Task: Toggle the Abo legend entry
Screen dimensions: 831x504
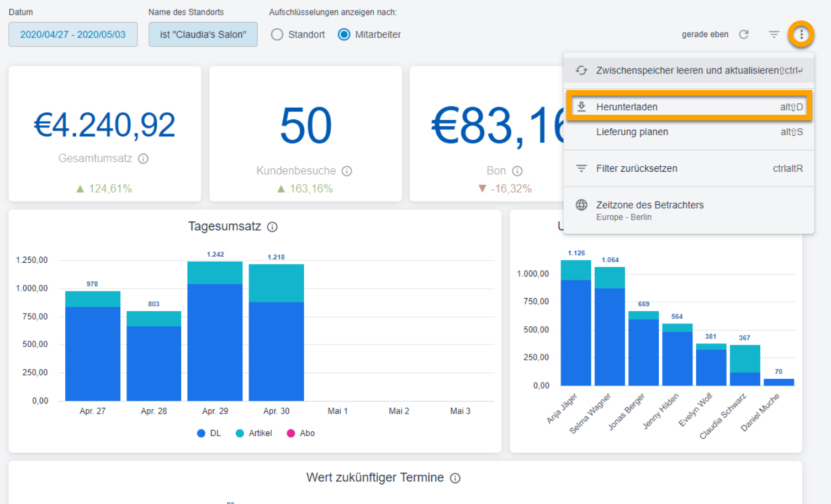Action: (301, 433)
